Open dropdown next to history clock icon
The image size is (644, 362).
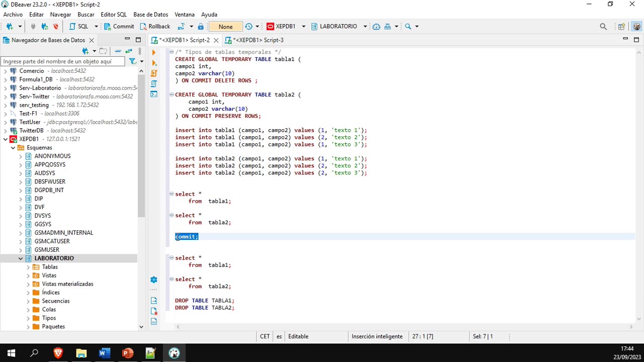pyautogui.click(x=257, y=26)
